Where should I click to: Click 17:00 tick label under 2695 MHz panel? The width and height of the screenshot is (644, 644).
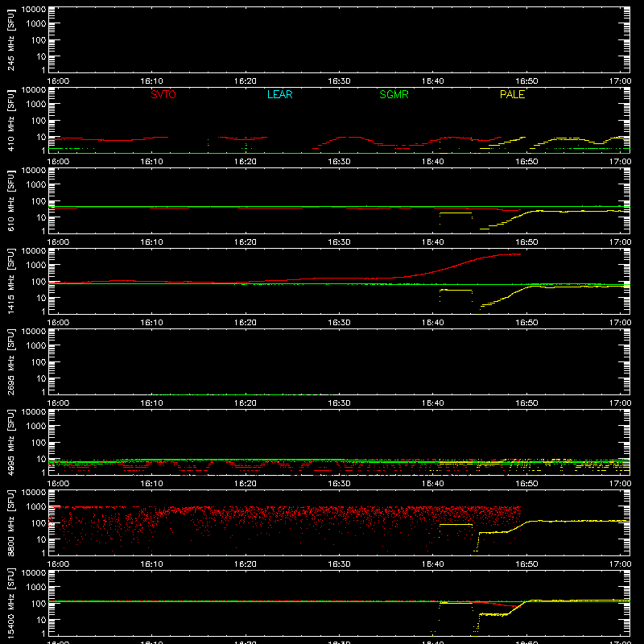click(620, 403)
